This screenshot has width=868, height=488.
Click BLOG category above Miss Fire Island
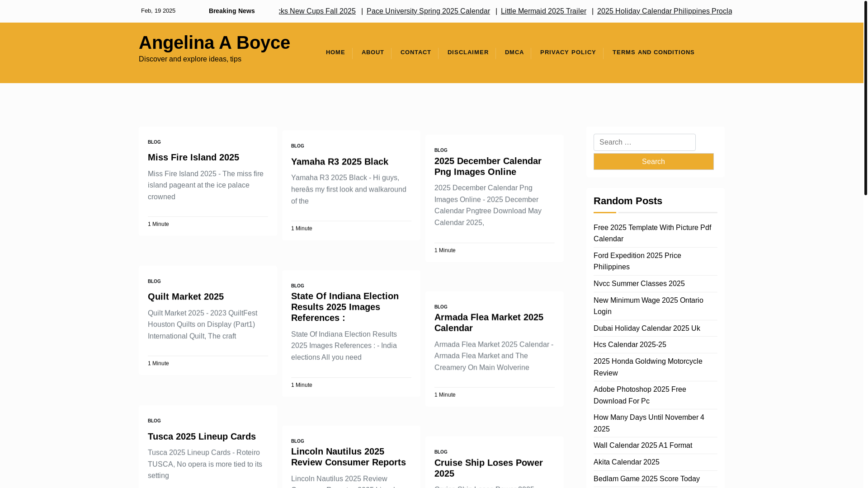pyautogui.click(x=154, y=142)
